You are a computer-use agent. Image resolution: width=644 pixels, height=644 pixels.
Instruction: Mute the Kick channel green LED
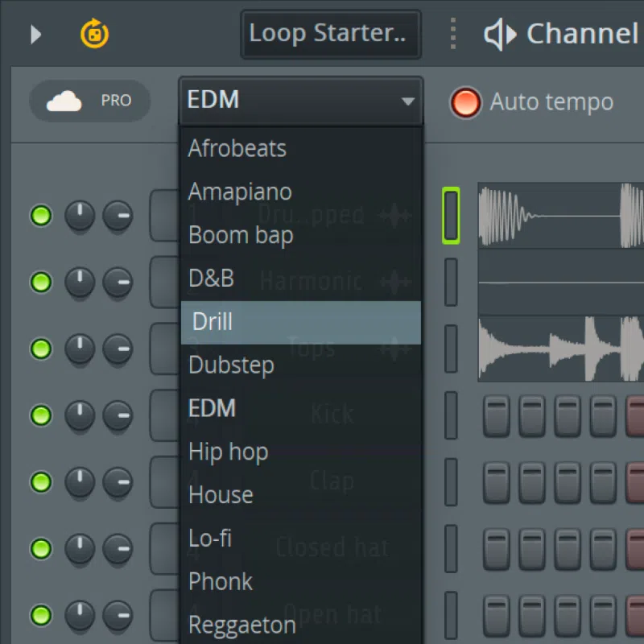[41, 415]
